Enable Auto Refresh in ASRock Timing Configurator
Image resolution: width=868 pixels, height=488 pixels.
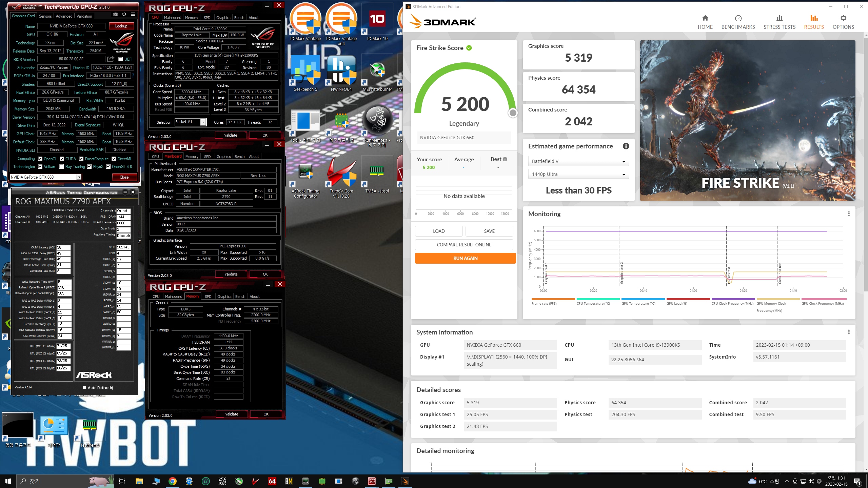[x=84, y=388]
